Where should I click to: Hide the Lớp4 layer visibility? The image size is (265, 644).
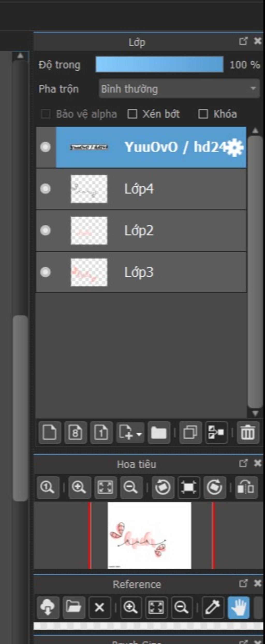coord(45,189)
